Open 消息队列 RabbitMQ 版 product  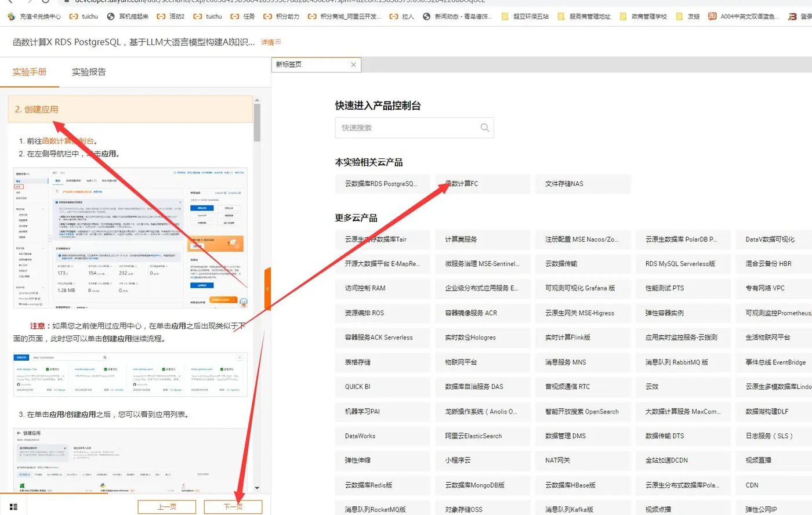pos(683,362)
